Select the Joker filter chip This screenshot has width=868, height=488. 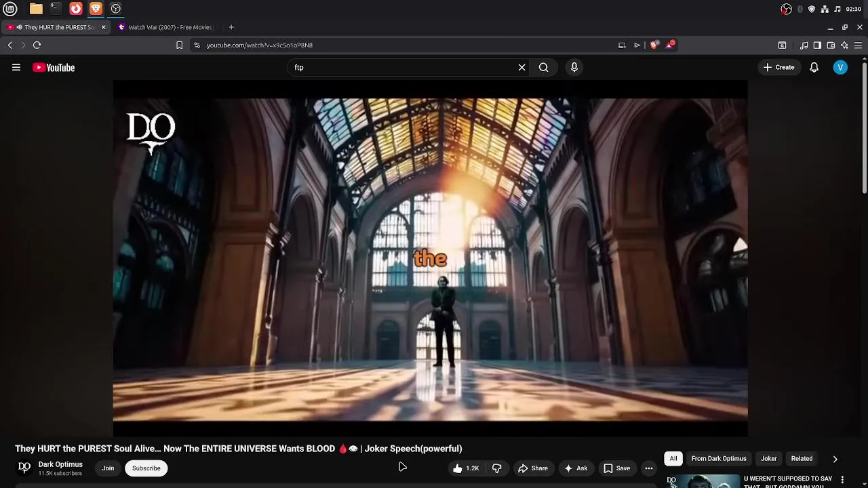[x=768, y=458]
